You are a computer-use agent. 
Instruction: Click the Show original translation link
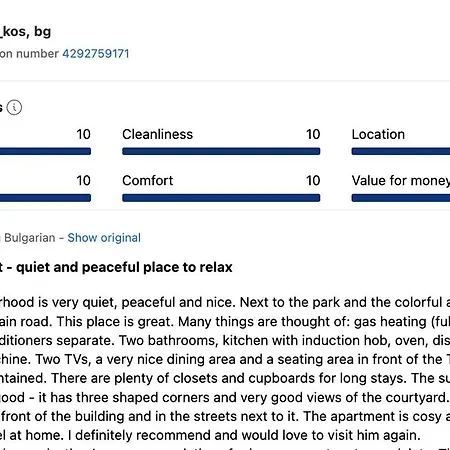(104, 238)
